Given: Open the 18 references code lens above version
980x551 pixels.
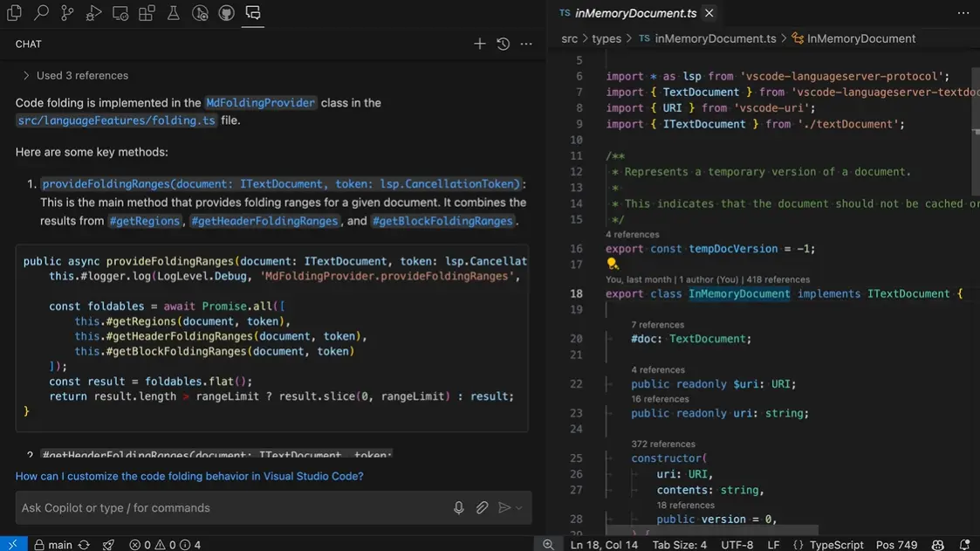Looking at the screenshot, I should click(x=685, y=506).
